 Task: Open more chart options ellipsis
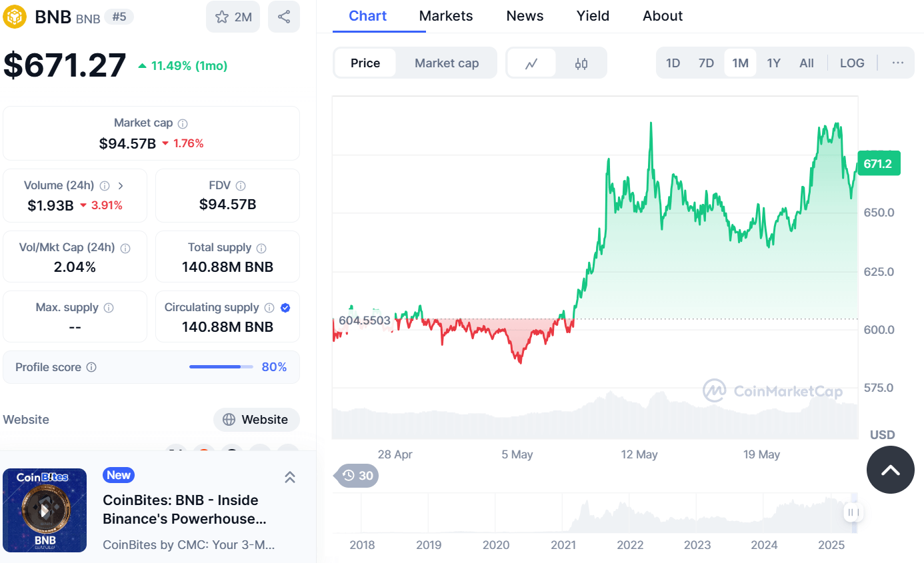coord(898,63)
